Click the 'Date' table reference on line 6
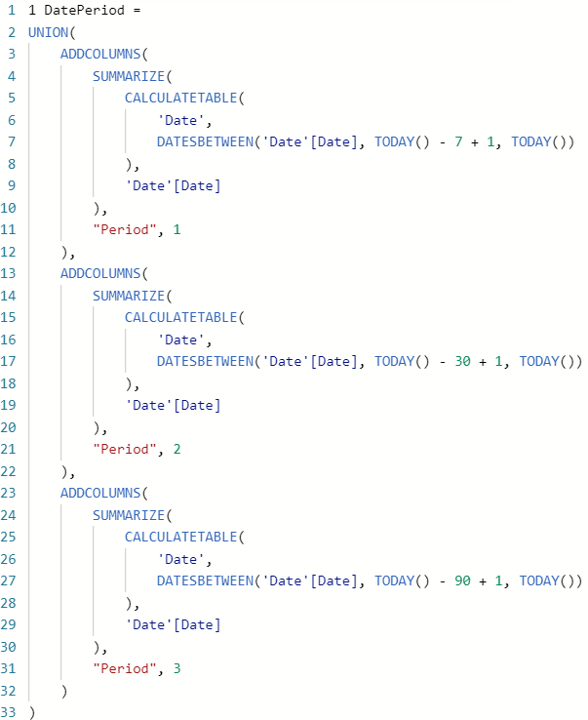 [180, 120]
